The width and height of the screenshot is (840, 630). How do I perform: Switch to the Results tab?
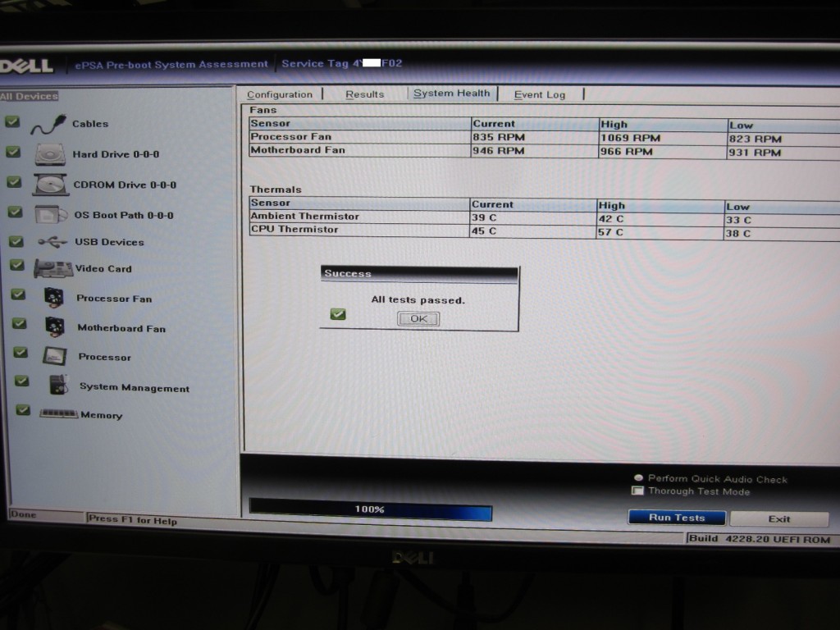point(365,94)
